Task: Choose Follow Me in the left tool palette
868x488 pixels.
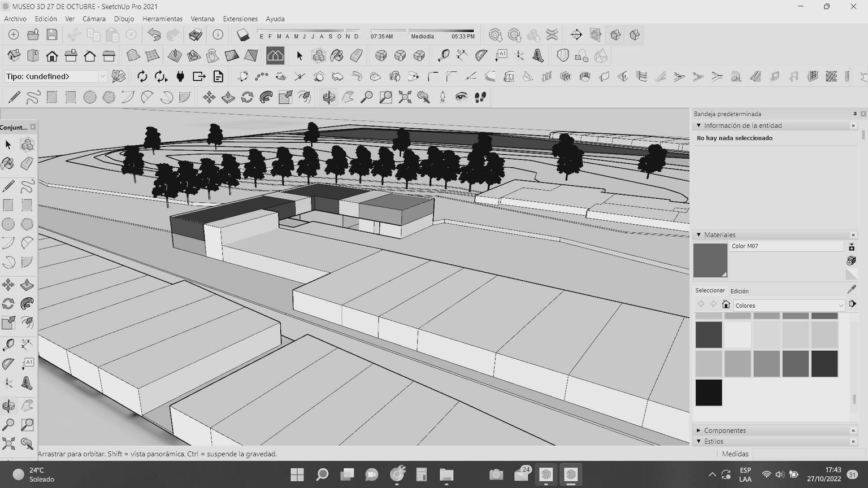Action: pyautogui.click(x=27, y=304)
